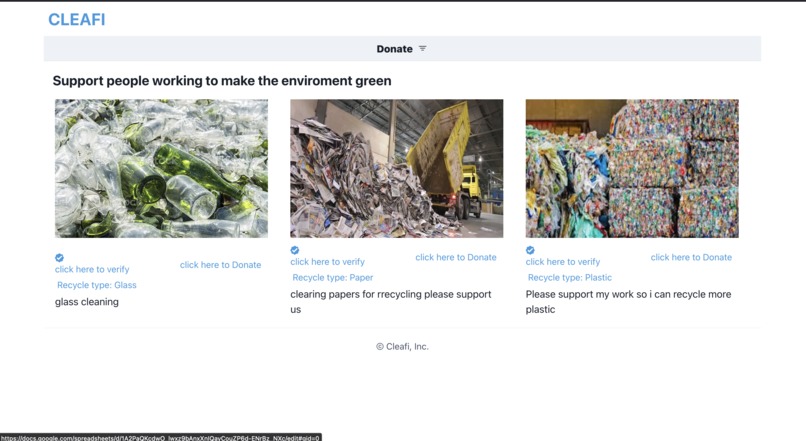Select the 'Recycle type: Glass' label
This screenshot has width=806, height=441.
pyautogui.click(x=97, y=285)
